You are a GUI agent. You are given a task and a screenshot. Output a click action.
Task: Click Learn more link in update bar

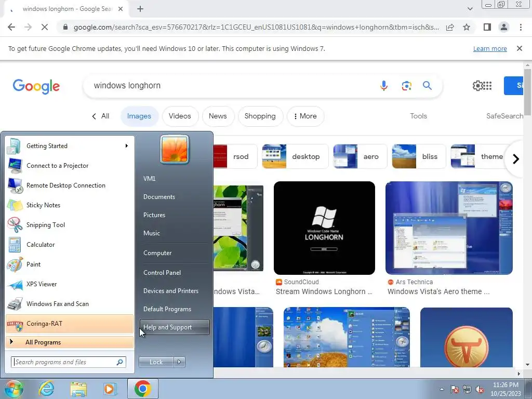pos(490,48)
